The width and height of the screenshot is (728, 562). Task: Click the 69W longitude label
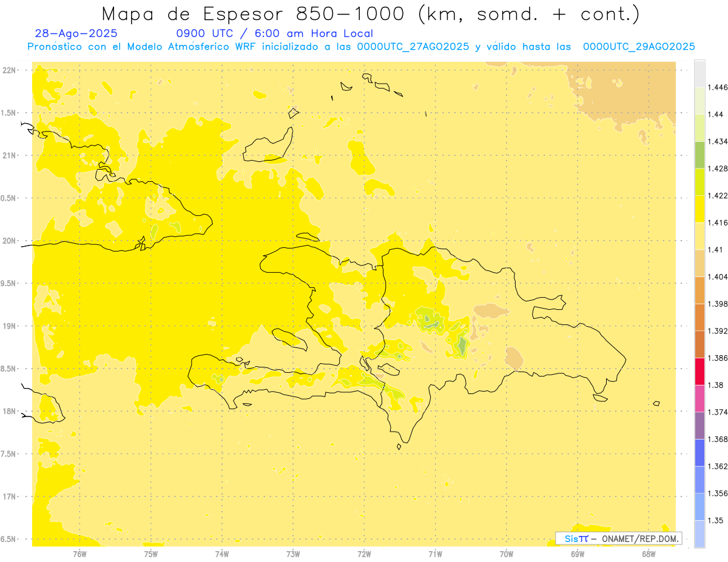tap(578, 553)
